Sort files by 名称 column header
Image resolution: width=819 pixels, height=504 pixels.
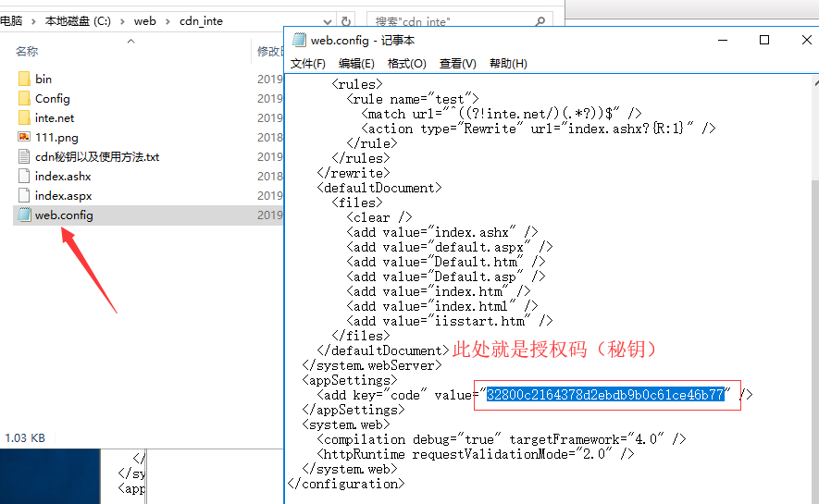(28, 52)
